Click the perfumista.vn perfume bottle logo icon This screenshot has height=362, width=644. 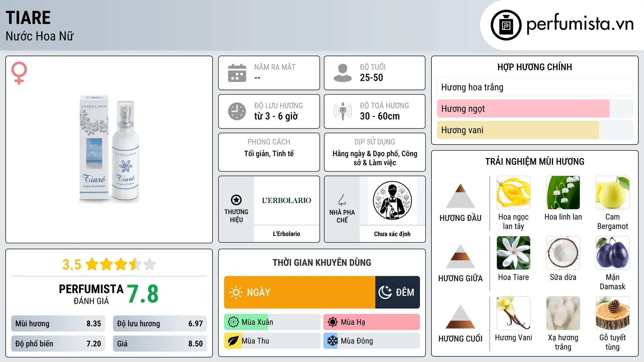pos(506,25)
